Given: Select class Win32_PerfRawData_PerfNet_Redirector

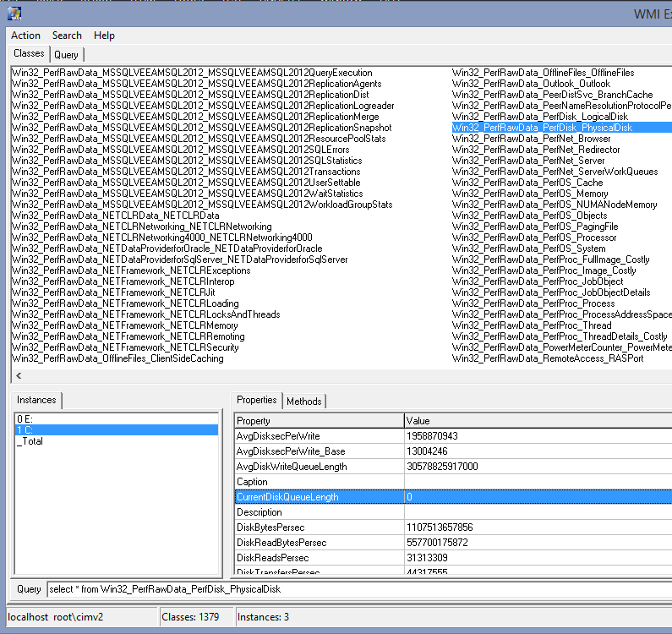Looking at the screenshot, I should pyautogui.click(x=536, y=150).
